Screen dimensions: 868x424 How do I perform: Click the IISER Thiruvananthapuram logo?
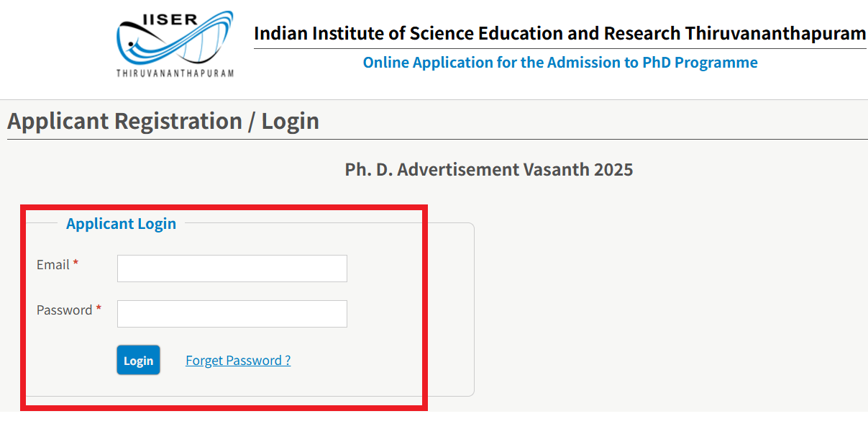pyautogui.click(x=175, y=43)
